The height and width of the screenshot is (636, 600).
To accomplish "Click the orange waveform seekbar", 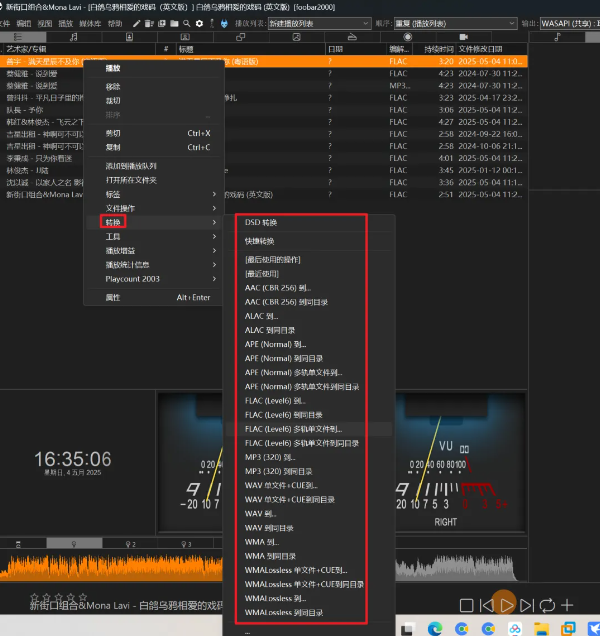I will 111,565.
